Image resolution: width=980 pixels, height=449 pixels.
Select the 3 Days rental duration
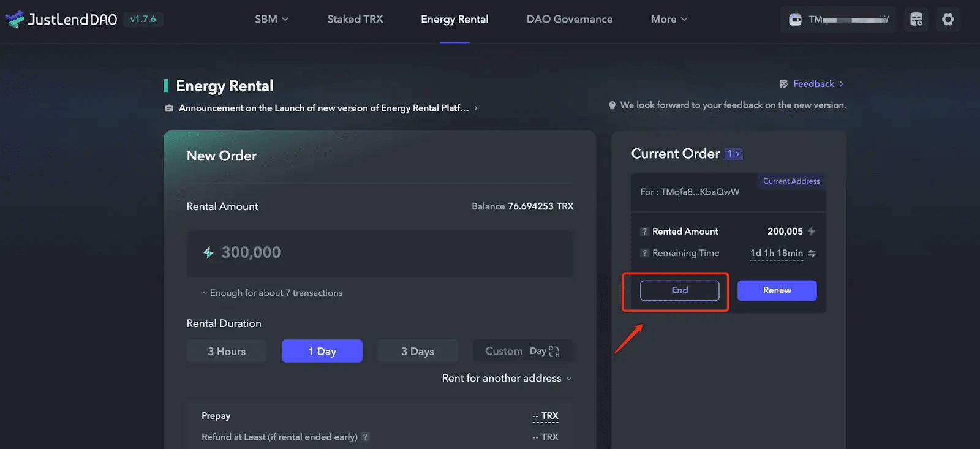click(x=418, y=351)
